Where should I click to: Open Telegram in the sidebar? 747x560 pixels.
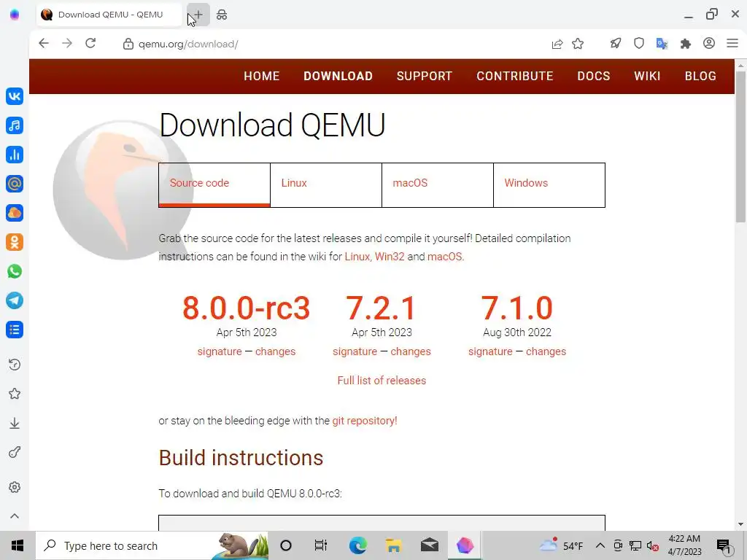tap(15, 300)
